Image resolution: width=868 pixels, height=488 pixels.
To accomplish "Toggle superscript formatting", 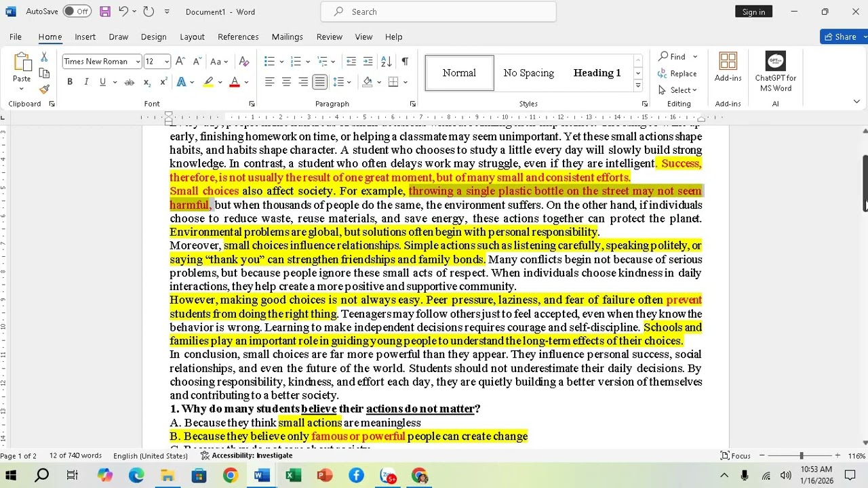I will 163,82.
